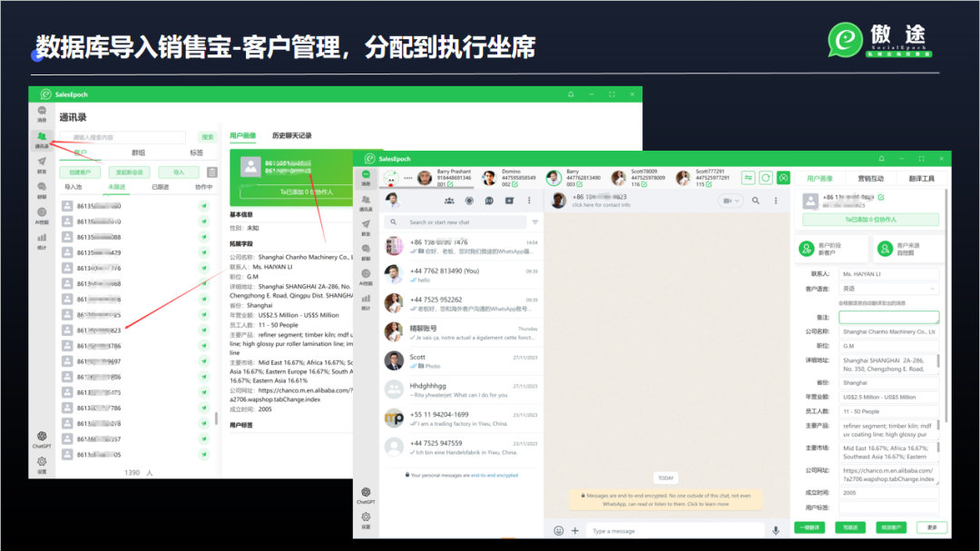Open 精聊账号 chat in list
The image size is (980, 551).
tap(461, 332)
